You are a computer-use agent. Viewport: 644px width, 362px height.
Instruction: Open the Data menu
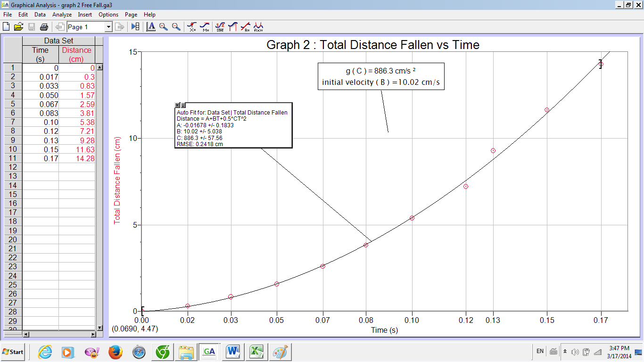click(40, 15)
